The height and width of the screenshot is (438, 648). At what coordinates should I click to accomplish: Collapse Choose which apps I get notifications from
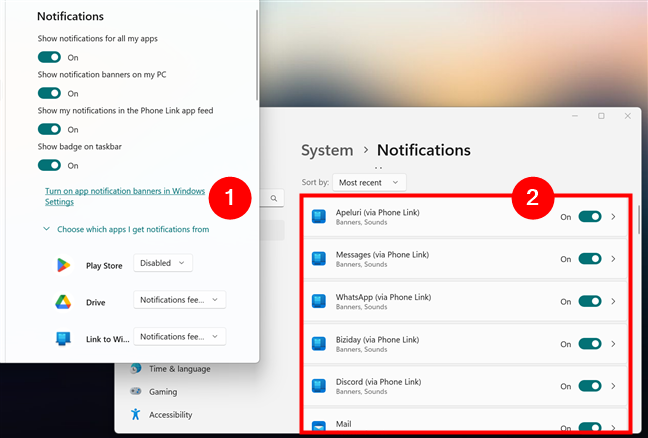click(x=126, y=229)
